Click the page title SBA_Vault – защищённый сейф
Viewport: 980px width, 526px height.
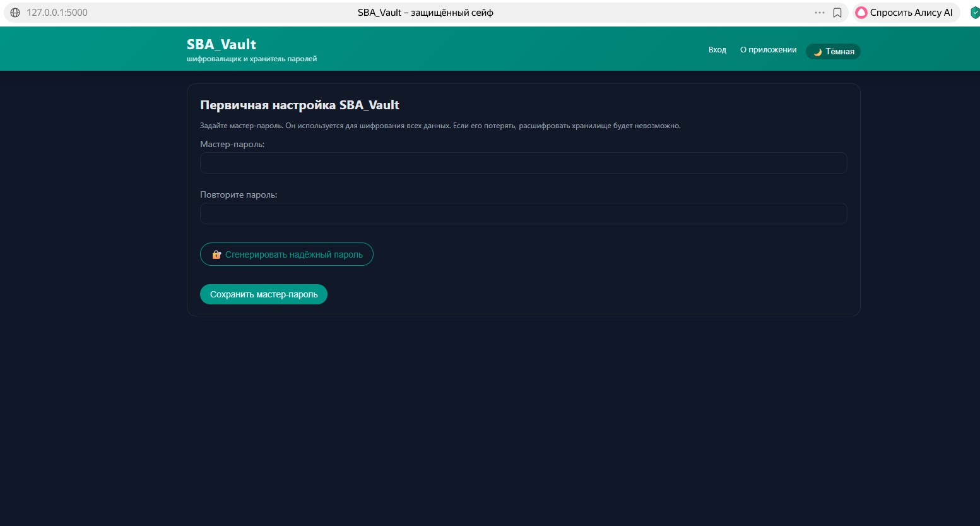[x=425, y=12]
